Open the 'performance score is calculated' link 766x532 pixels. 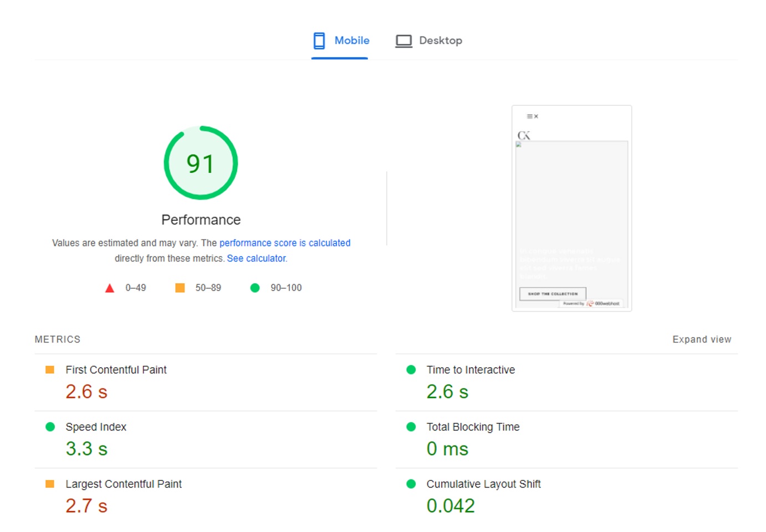click(285, 243)
